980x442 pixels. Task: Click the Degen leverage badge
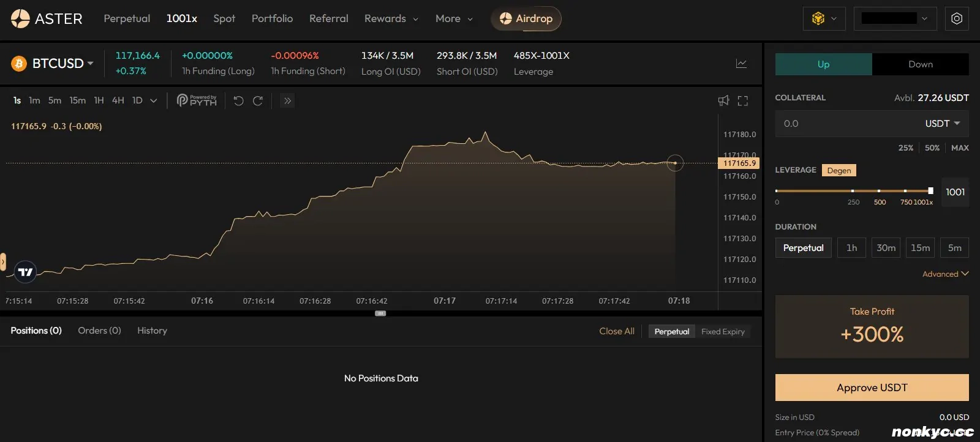tap(839, 170)
